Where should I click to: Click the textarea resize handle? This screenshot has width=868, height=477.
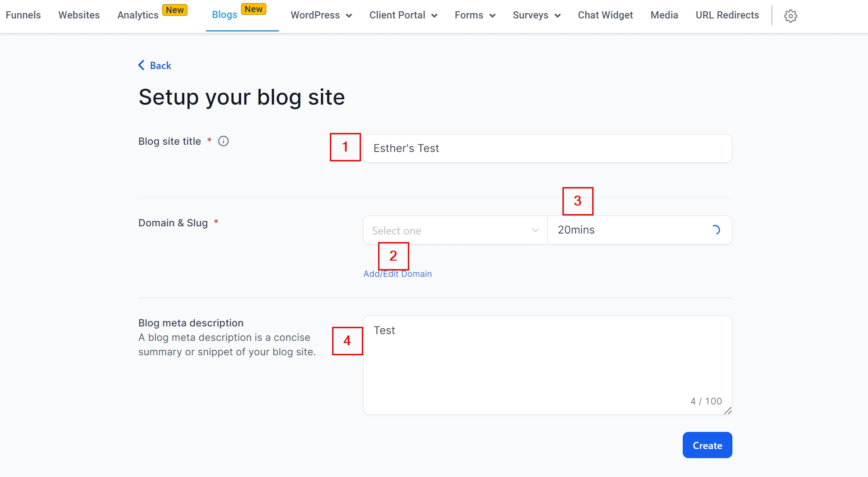click(727, 410)
